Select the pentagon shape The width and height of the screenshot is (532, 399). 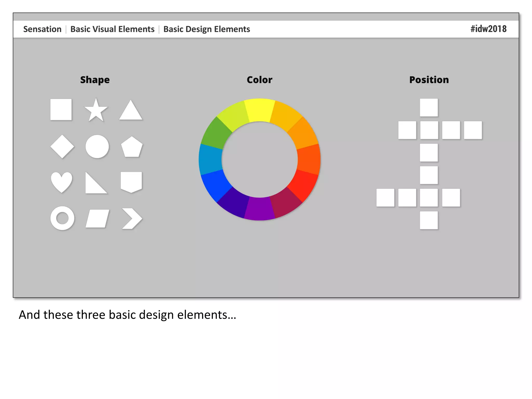(132, 147)
